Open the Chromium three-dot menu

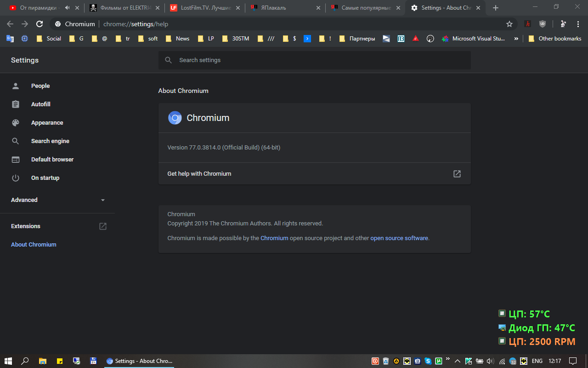point(578,24)
